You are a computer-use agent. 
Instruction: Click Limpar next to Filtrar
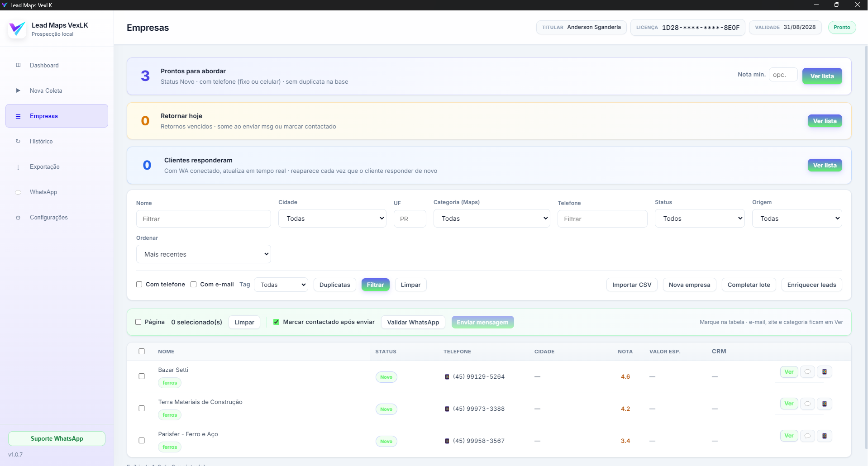pos(410,285)
